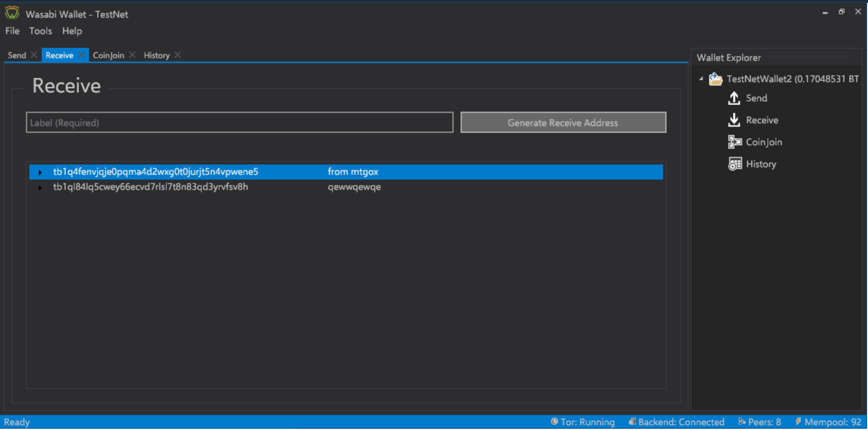This screenshot has width=868, height=431.
Task: Click 'Tor: Running' status text
Action: point(588,422)
